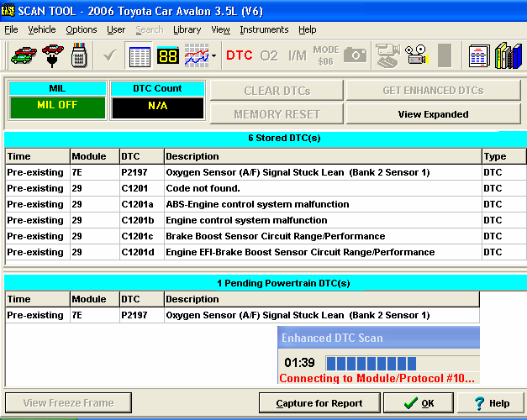Click the Help button
This screenshot has width=527, height=420.
click(x=491, y=403)
